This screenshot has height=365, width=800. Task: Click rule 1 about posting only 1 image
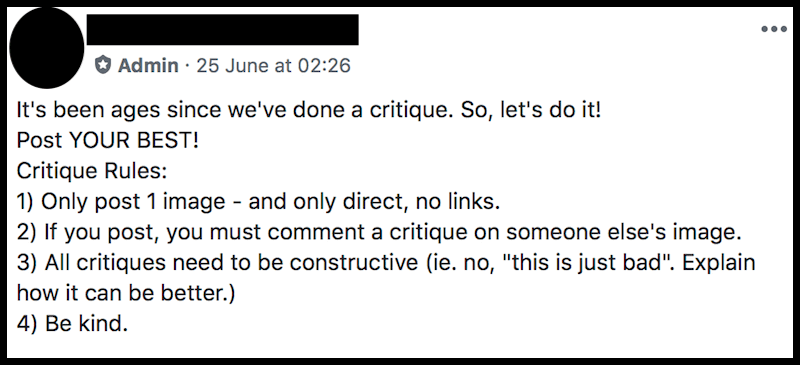[x=258, y=202]
